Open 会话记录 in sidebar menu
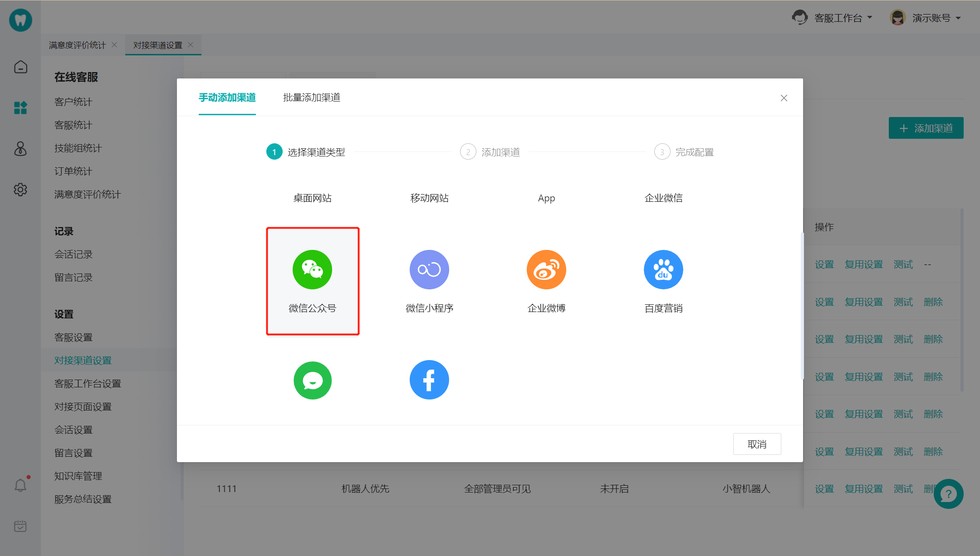Screen dimensions: 980x556 pyautogui.click(x=73, y=254)
